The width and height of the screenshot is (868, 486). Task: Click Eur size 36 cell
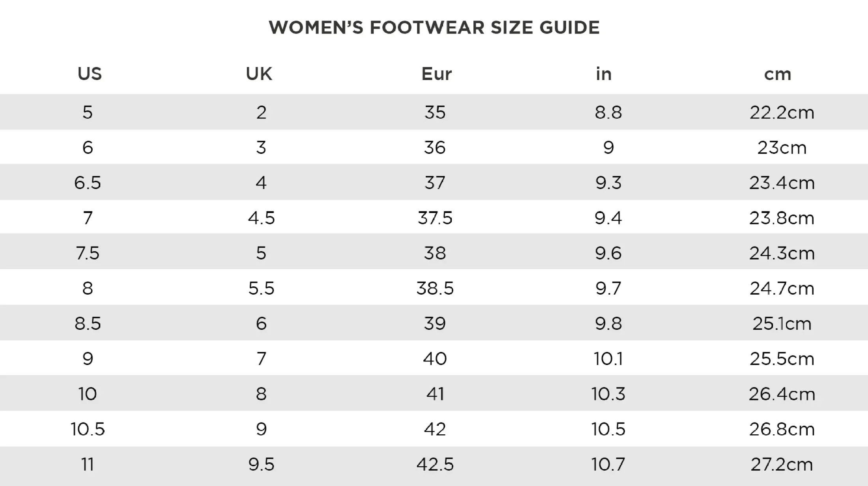(x=435, y=148)
